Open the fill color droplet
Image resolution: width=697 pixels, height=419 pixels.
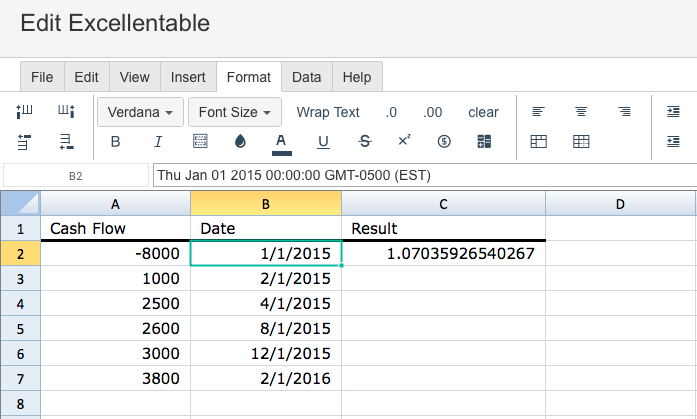point(239,142)
